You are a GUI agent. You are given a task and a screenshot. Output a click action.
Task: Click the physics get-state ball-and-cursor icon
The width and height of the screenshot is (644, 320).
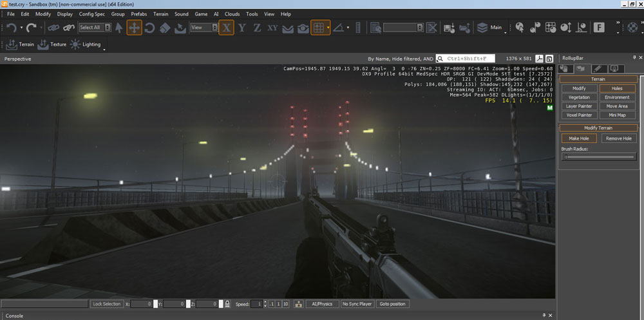click(520, 28)
